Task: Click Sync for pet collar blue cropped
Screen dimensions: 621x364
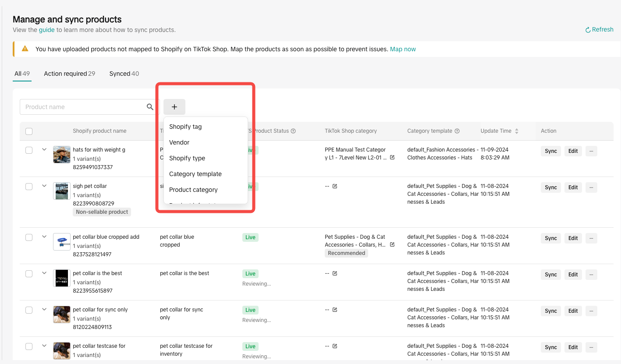Action: (x=550, y=238)
